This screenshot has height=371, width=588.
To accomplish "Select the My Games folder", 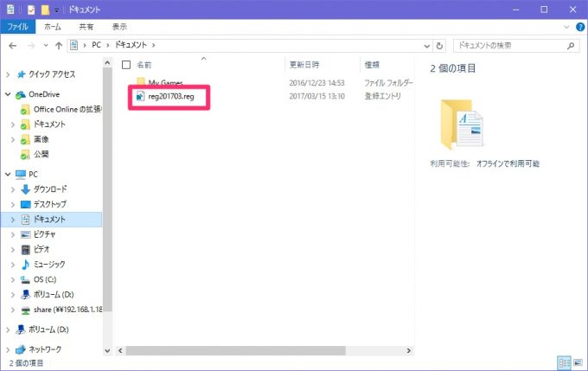I will coord(165,82).
